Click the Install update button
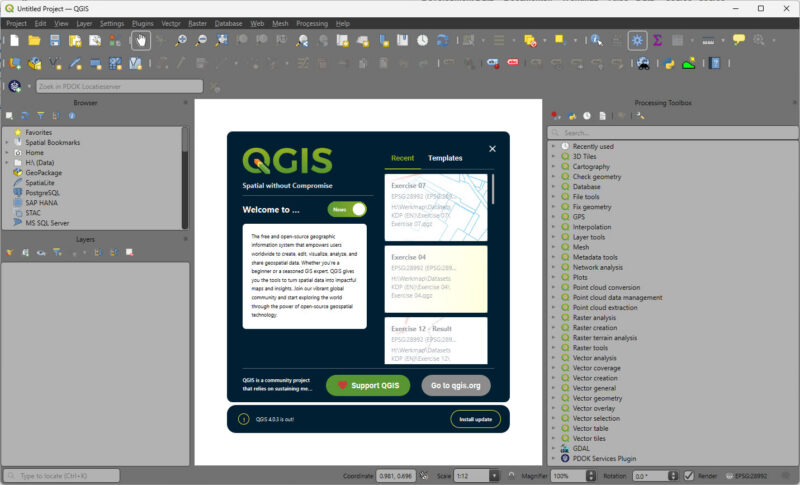800x485 pixels. (x=476, y=419)
